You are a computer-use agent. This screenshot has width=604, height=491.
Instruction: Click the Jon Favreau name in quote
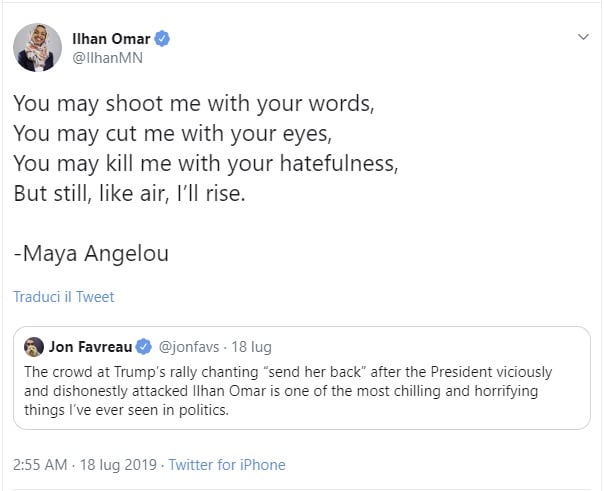(90, 347)
